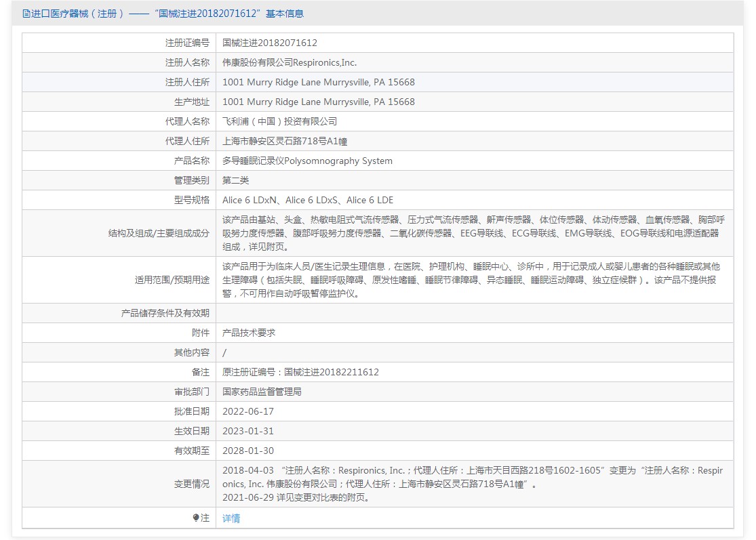
Task: Select effective date 2023-01-31
Action: click(248, 431)
